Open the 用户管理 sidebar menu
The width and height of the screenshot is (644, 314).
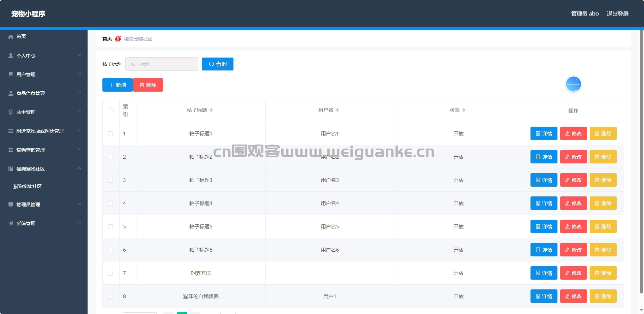coord(44,74)
